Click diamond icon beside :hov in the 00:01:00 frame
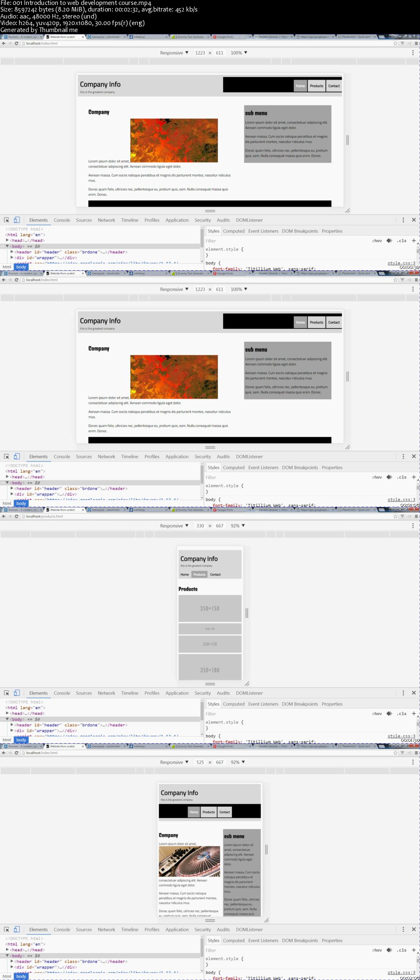The height and width of the screenshot is (980, 420). click(x=389, y=477)
